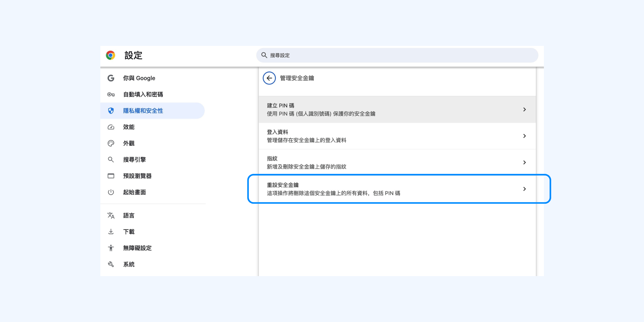Click the back arrow next to 管理安全金鑰
This screenshot has width=644, height=322.
pos(269,78)
